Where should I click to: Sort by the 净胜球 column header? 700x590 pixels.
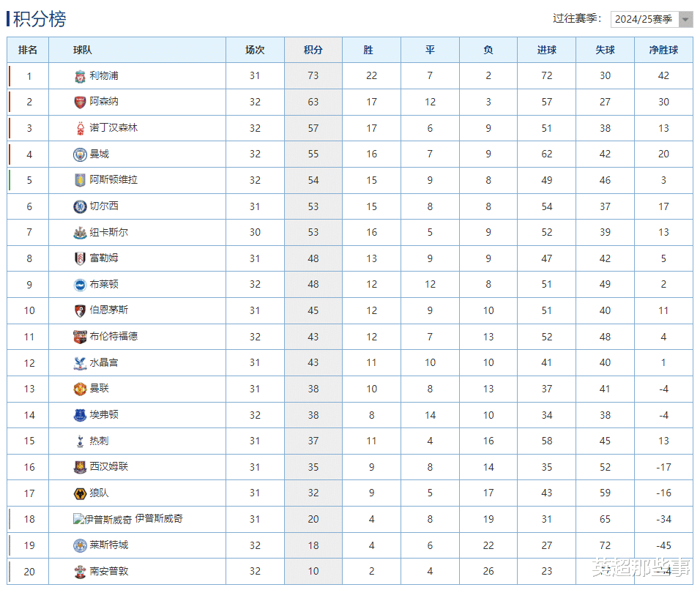[663, 50]
